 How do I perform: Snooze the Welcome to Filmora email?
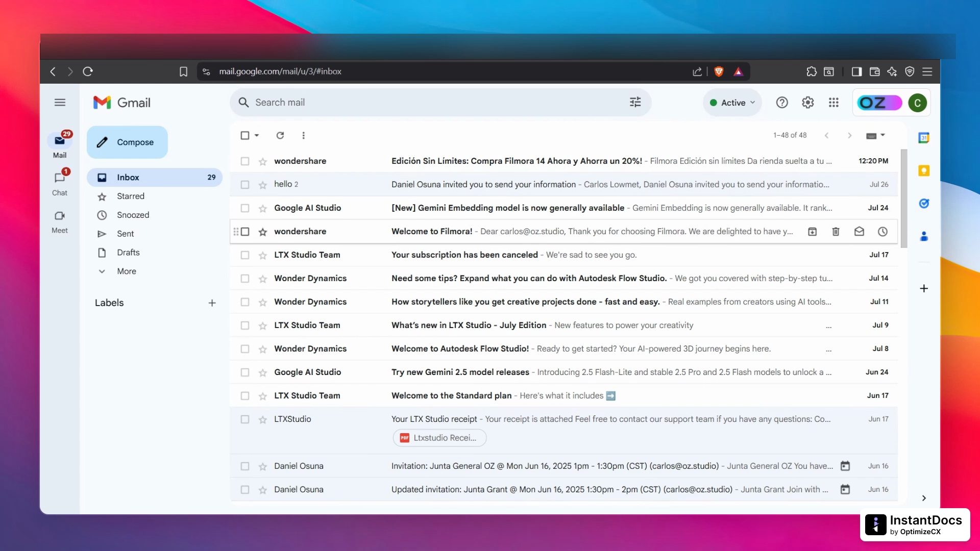tap(883, 232)
